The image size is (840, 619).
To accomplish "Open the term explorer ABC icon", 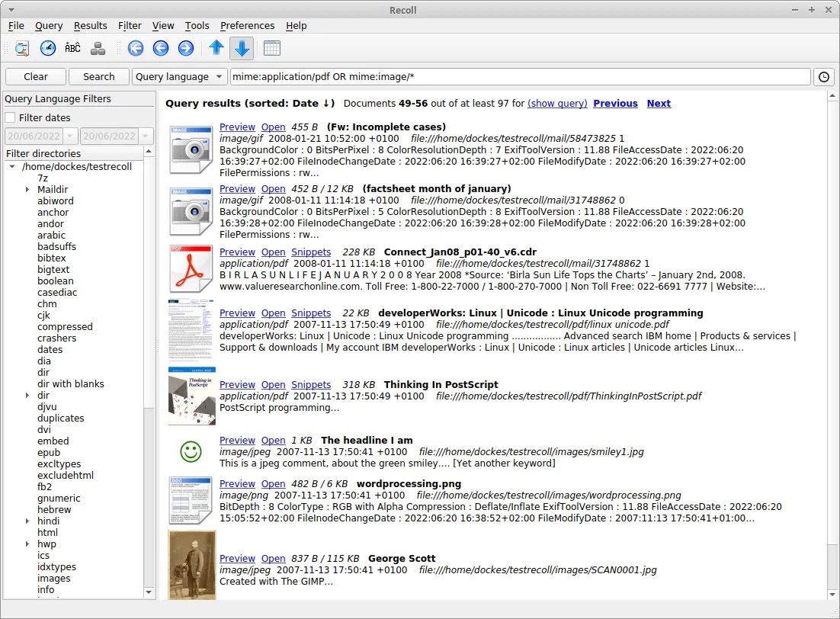I will (72, 48).
